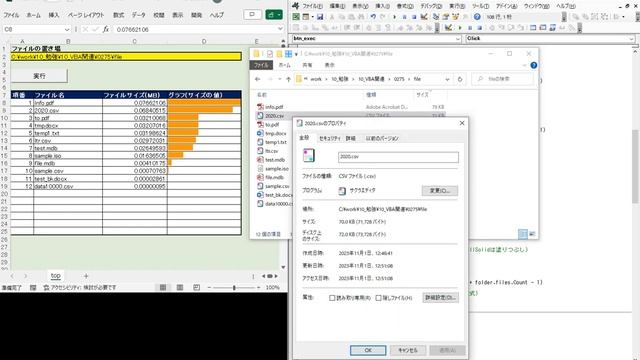The width and height of the screenshot is (640, 360).
Task: Click the 名前 column header in Explorer
Action: [x=262, y=95]
